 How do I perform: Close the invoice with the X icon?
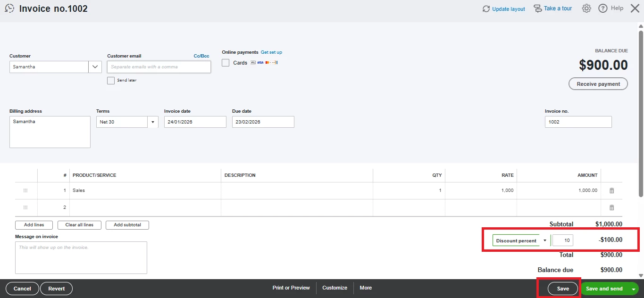coord(635,8)
